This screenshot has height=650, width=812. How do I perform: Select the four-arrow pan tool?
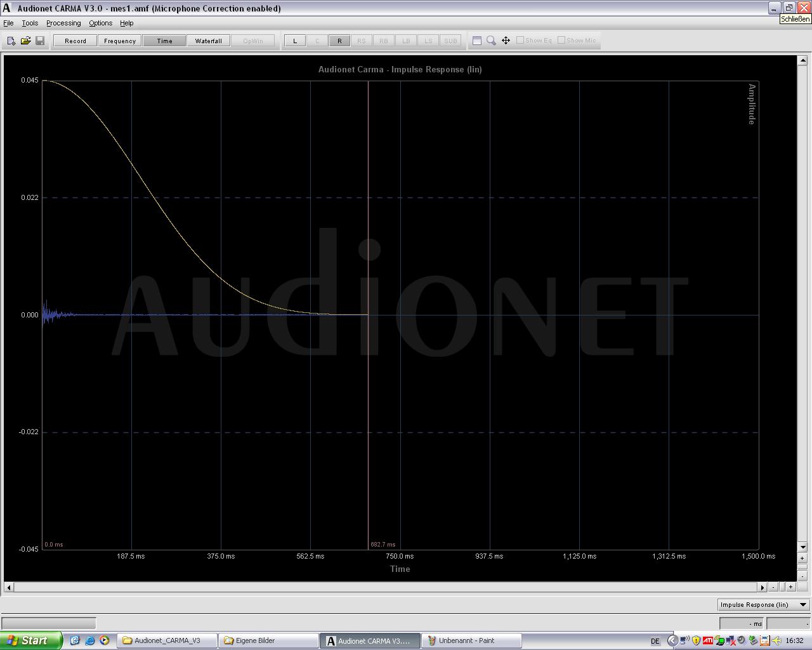(506, 41)
